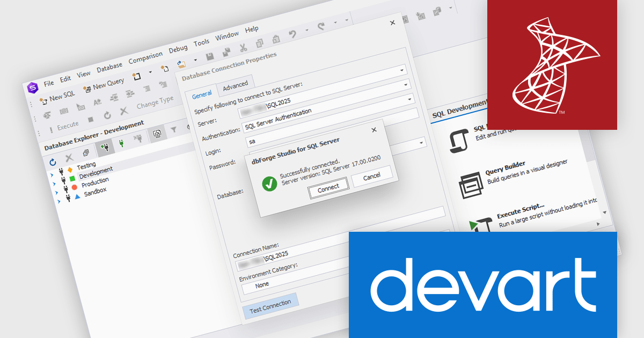Click the Execute button in toolbar

point(64,127)
